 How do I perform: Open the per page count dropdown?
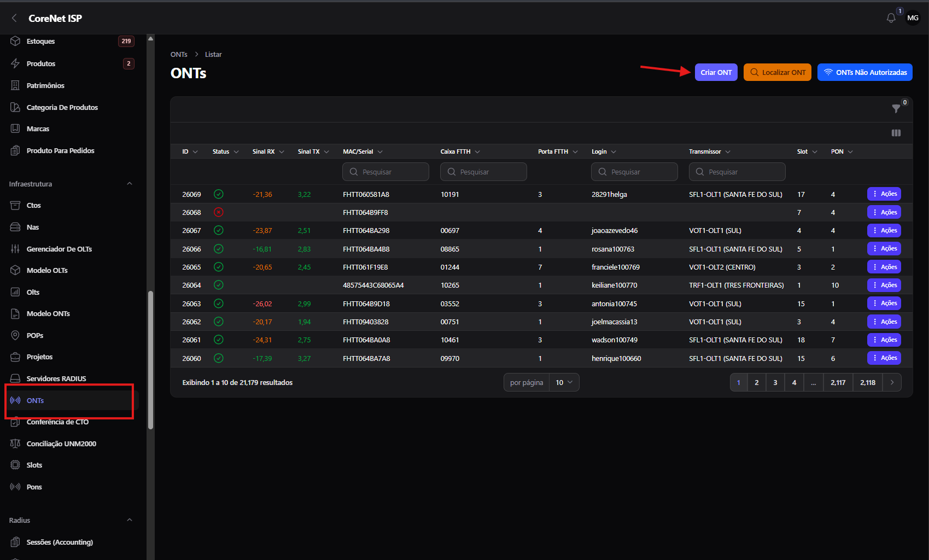point(564,382)
